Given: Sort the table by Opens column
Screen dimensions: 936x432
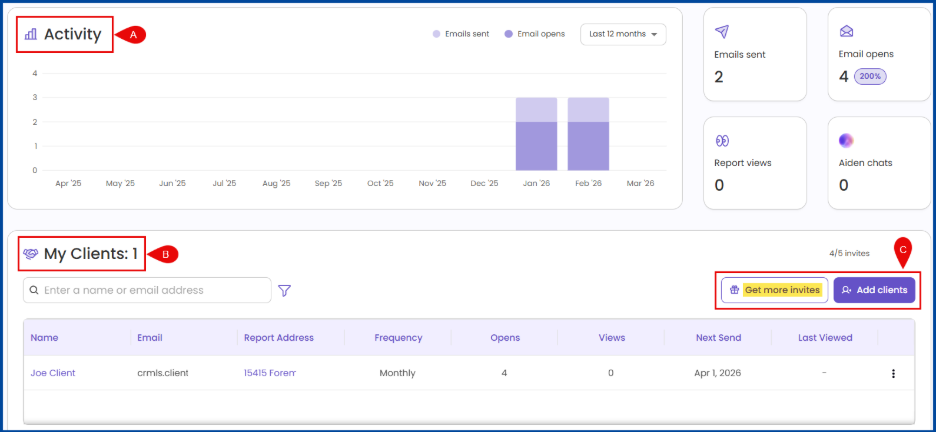Looking at the screenshot, I should click(x=504, y=338).
